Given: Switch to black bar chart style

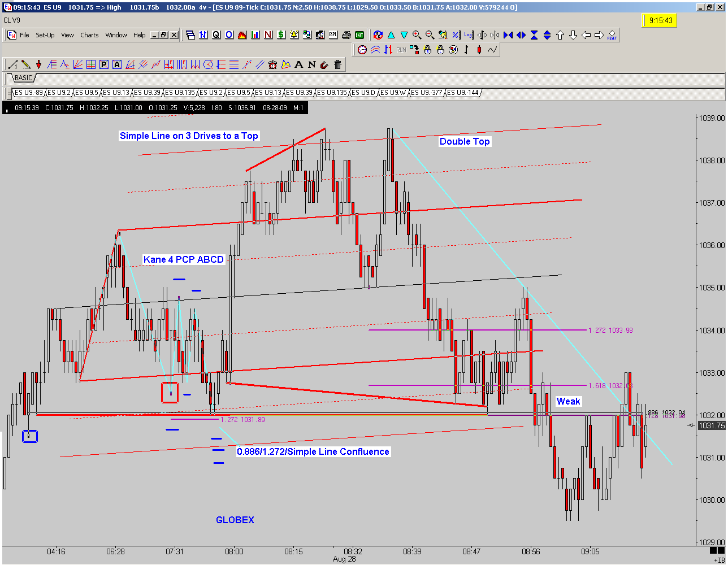Looking at the screenshot, I should tap(466, 50).
